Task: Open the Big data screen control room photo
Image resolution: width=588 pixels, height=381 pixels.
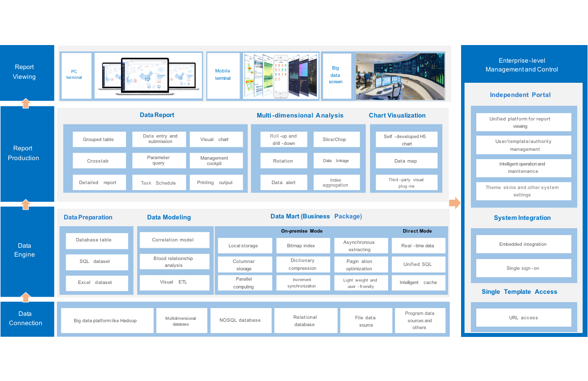Action: (x=400, y=76)
